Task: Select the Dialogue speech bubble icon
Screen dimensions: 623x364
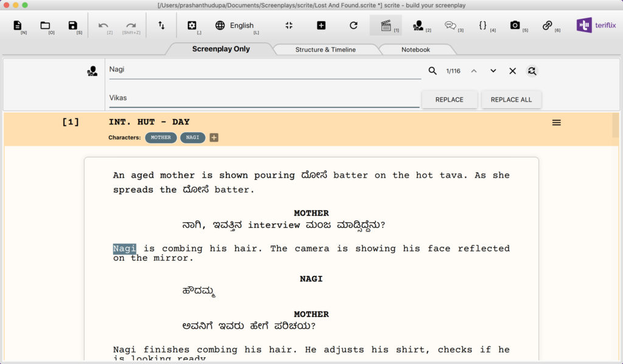Action: point(450,26)
